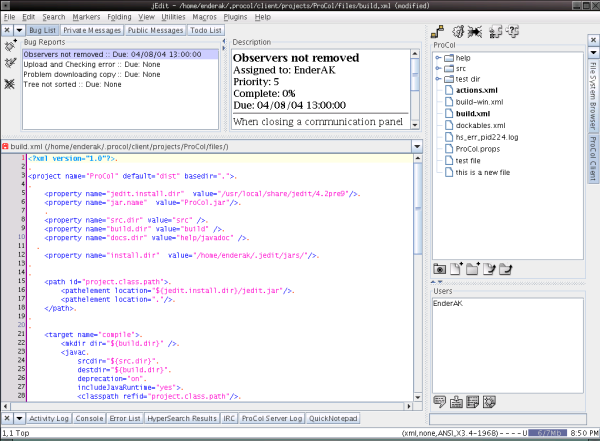Show the HyperSearch Results panel
Screen dimensions: 600x441
coord(183,418)
